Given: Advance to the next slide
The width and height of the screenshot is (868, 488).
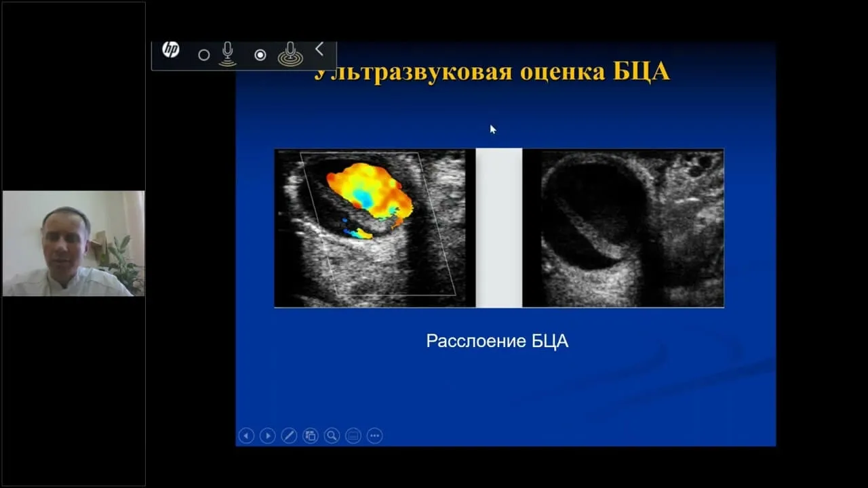Looking at the screenshot, I should click(268, 436).
